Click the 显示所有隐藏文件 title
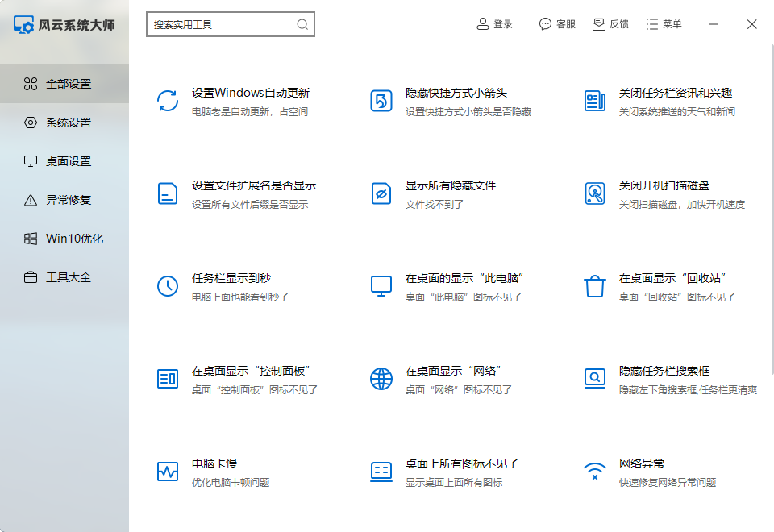This screenshot has height=532, width=774. click(451, 185)
